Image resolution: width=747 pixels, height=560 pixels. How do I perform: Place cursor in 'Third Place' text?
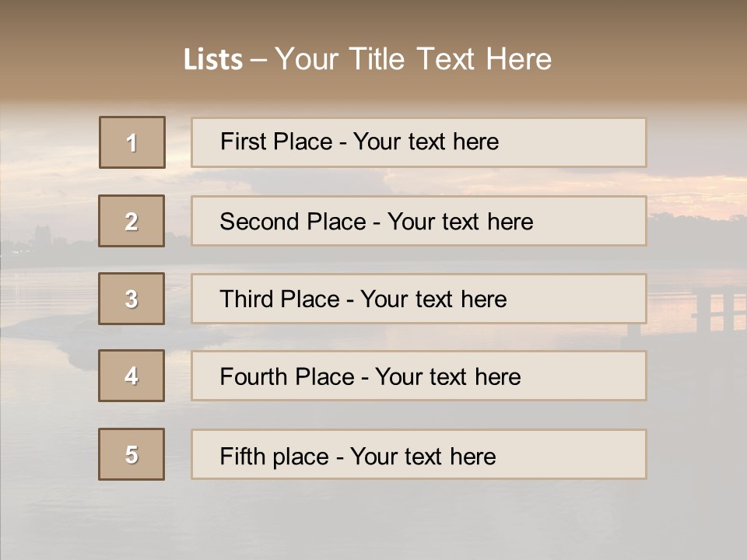[279, 299]
